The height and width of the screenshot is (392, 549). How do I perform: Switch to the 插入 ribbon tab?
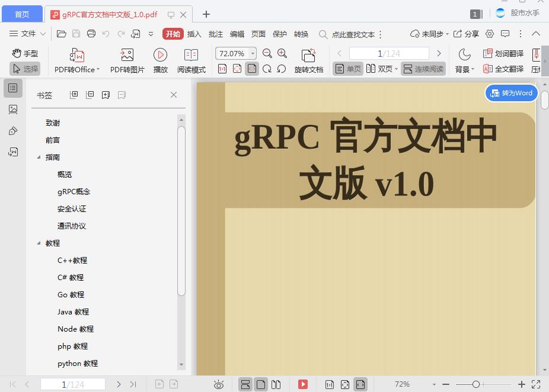pos(194,34)
